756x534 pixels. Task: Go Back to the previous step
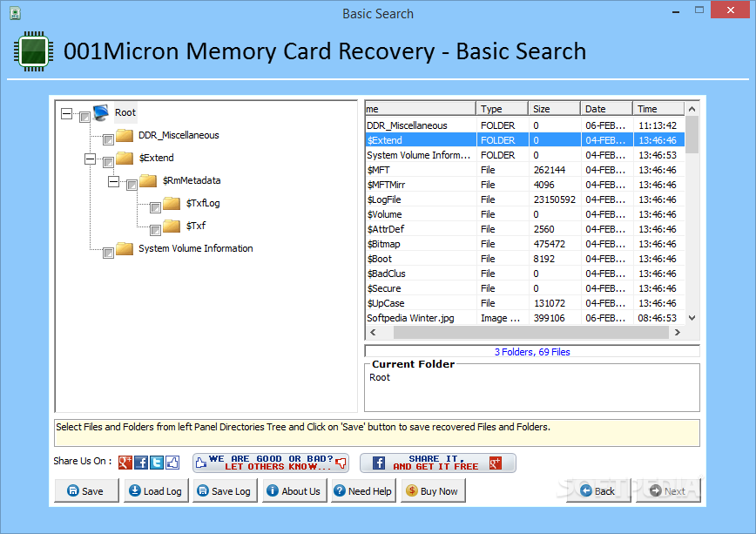[598, 490]
